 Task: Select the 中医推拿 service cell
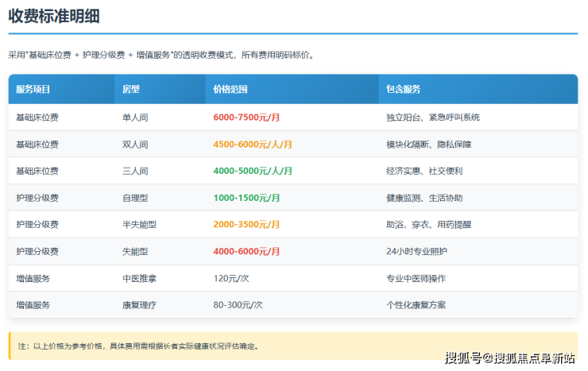139,278
